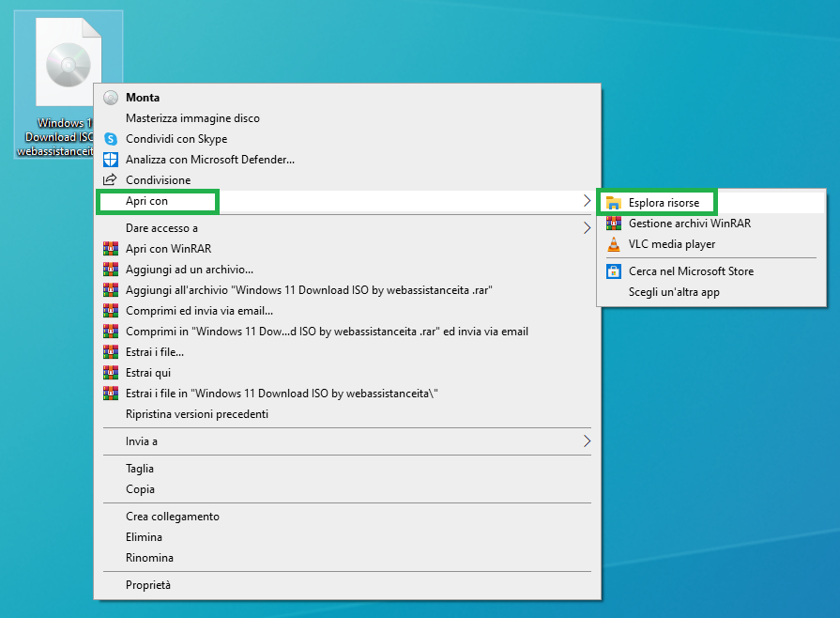This screenshot has width=840, height=618.
Task: Click the Gestione archivi WinRAR icon
Action: pos(614,223)
